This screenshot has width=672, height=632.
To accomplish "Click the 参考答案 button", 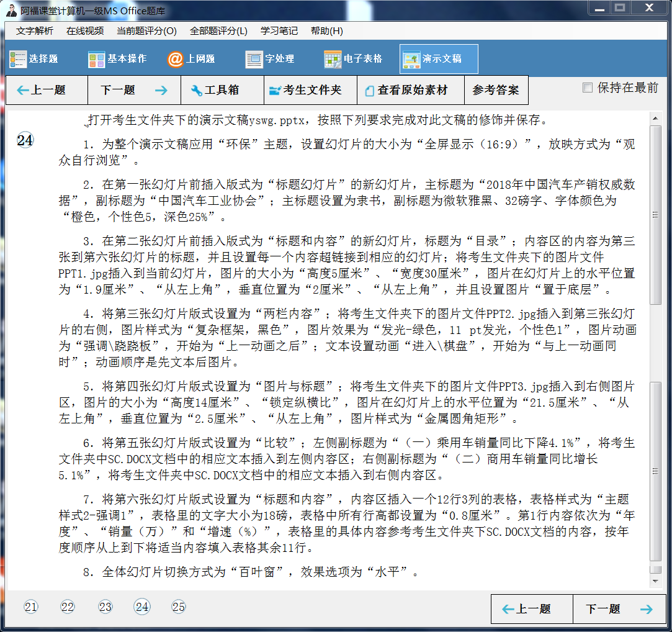I will click(x=495, y=90).
